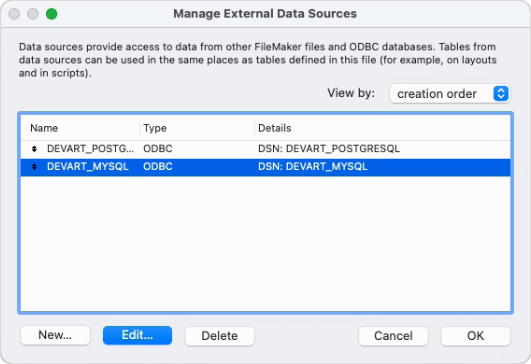Select the DEVART_MYSQL name cell
Viewport: 531px width, 364px height.
click(88, 167)
